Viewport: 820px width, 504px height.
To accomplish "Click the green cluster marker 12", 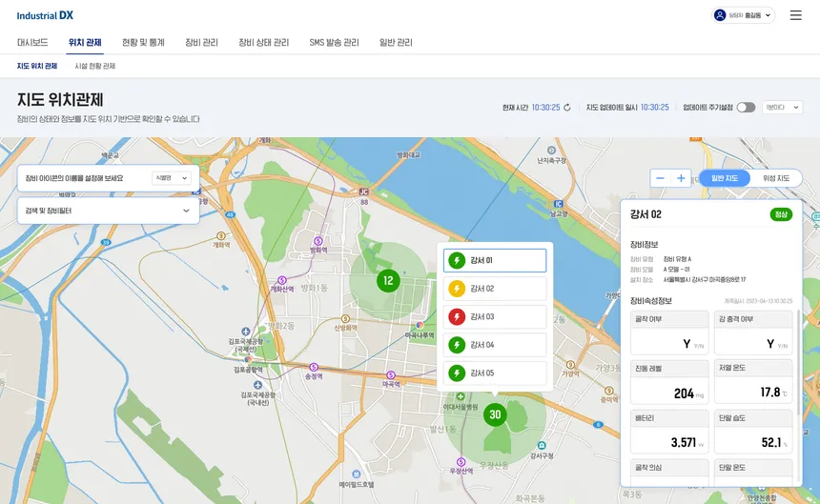I will pos(388,280).
